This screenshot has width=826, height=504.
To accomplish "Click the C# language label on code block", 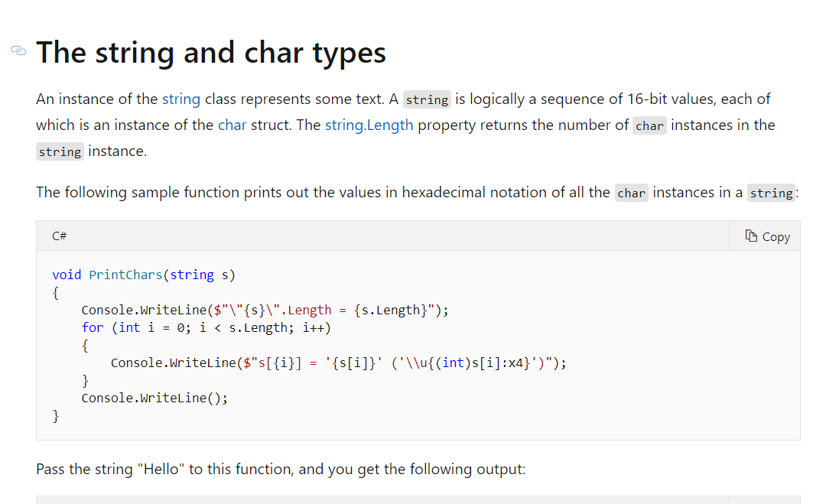I will click(60, 236).
